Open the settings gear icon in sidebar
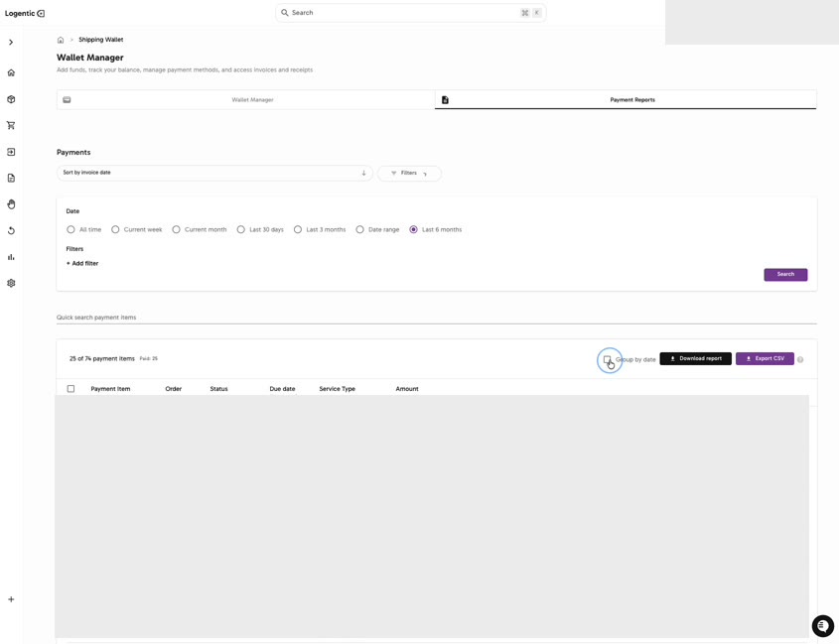This screenshot has width=839, height=644. coord(11,283)
